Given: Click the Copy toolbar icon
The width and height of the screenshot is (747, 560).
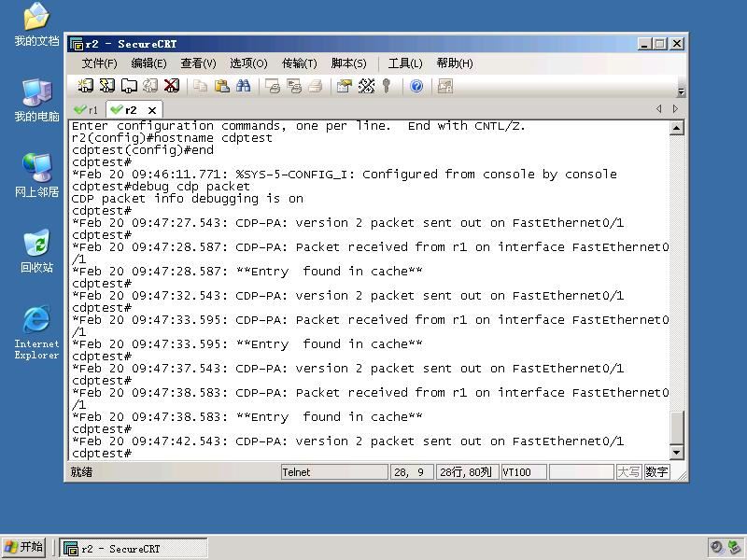Looking at the screenshot, I should [x=200, y=86].
